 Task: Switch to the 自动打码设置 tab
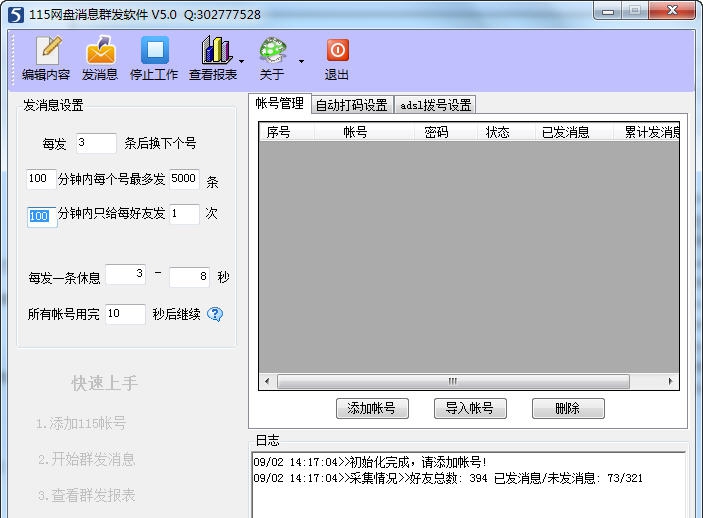352,105
